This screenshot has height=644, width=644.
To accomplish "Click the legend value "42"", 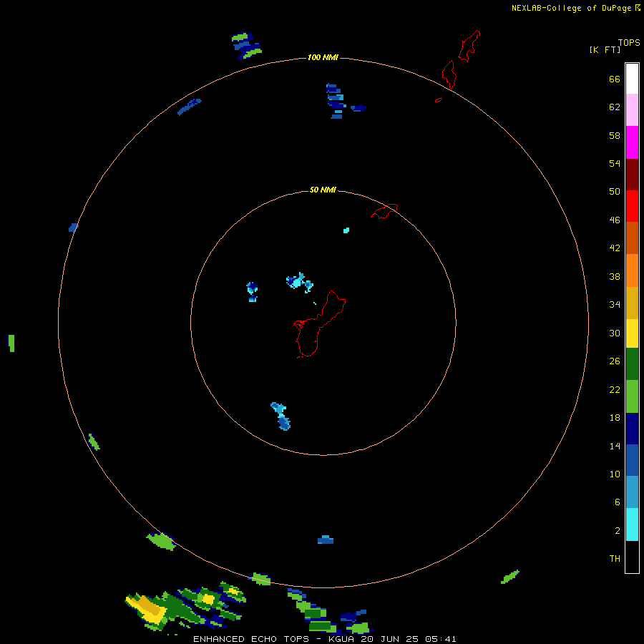I will [x=615, y=248].
